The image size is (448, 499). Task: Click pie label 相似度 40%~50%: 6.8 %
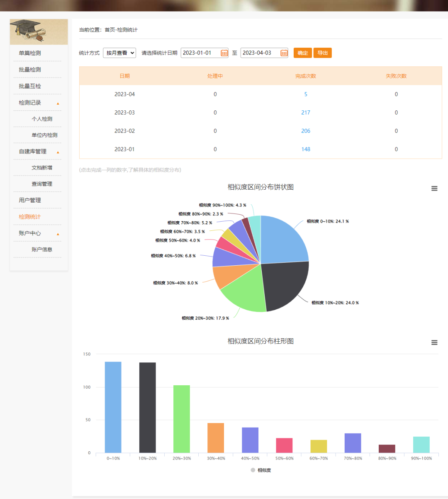(x=173, y=256)
